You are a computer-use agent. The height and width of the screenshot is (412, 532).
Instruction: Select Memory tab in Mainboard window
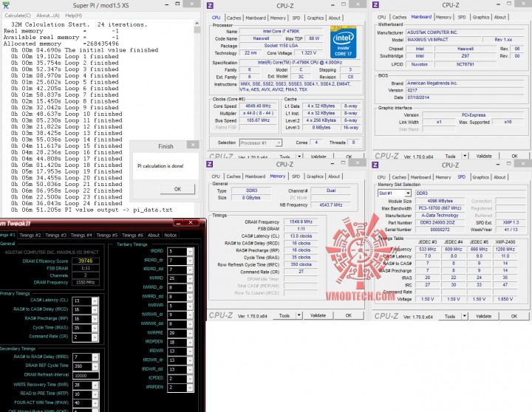443,17
